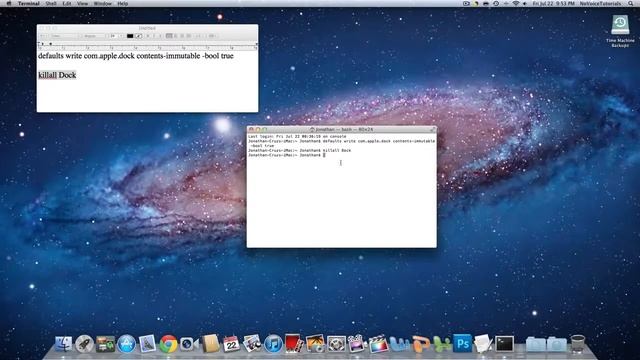Viewport: 640px width, 360px height.
Task: Open the View menu
Action: 82,3
